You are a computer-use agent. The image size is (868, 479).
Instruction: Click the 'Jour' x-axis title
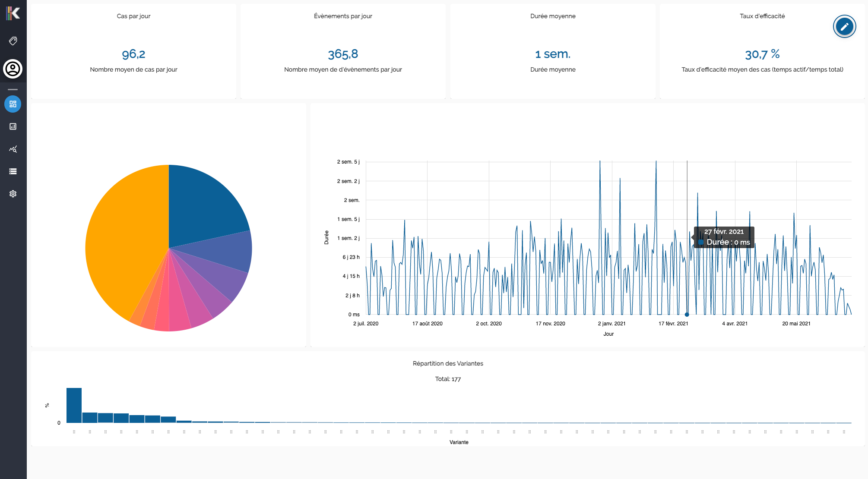(608, 334)
